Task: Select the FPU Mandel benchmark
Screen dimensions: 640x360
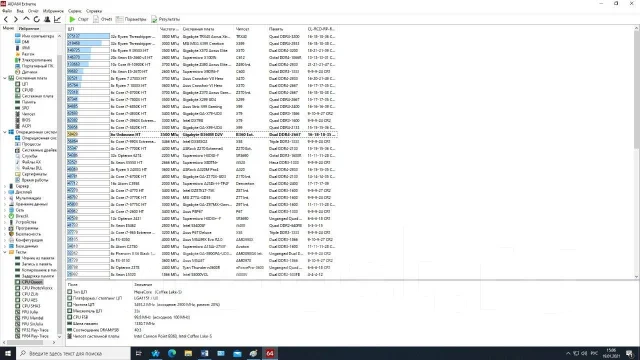Action: tap(32, 318)
